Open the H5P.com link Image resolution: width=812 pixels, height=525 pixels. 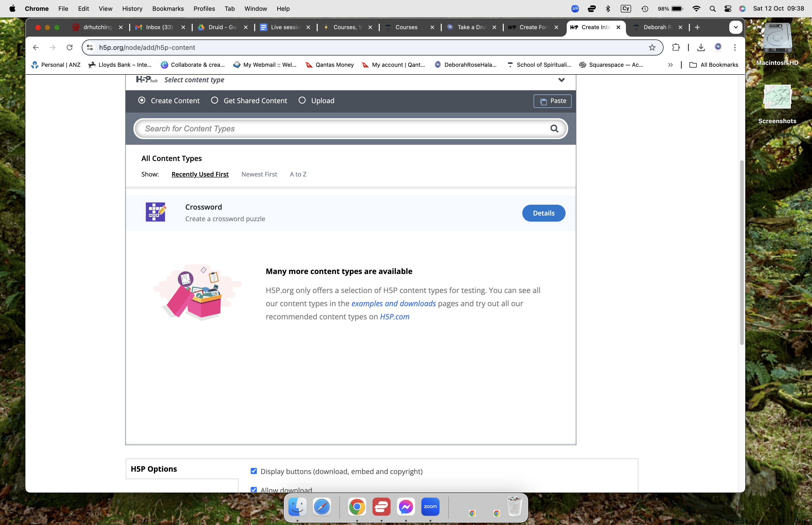pyautogui.click(x=394, y=317)
